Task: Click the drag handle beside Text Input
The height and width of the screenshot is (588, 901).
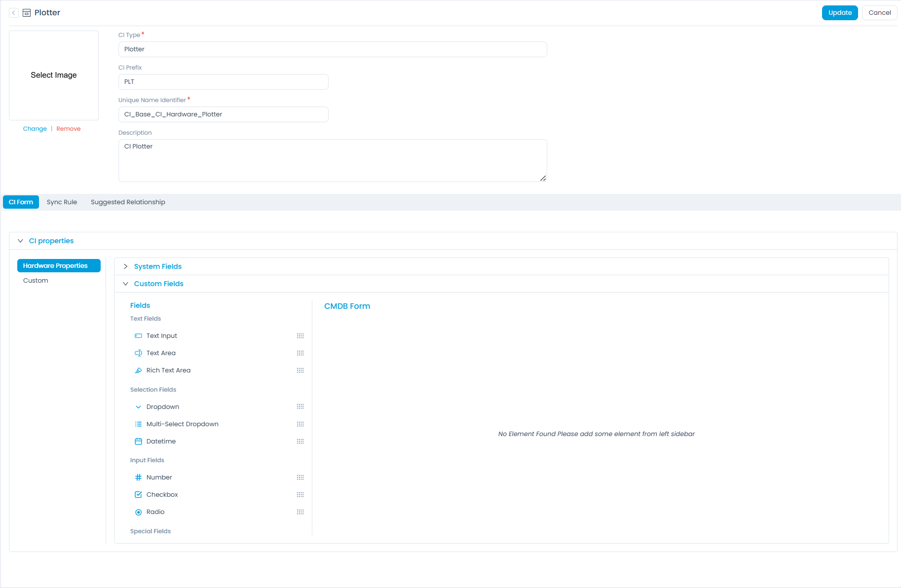Action: 300,336
